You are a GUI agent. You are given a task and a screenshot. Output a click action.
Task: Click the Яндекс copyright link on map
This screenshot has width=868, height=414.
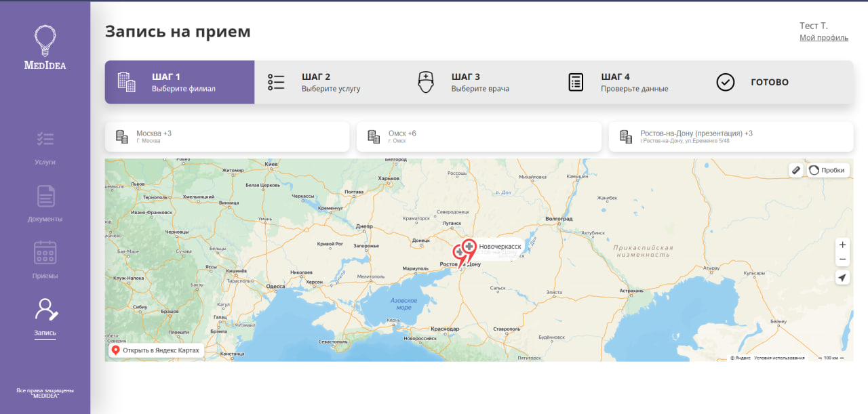click(x=740, y=358)
